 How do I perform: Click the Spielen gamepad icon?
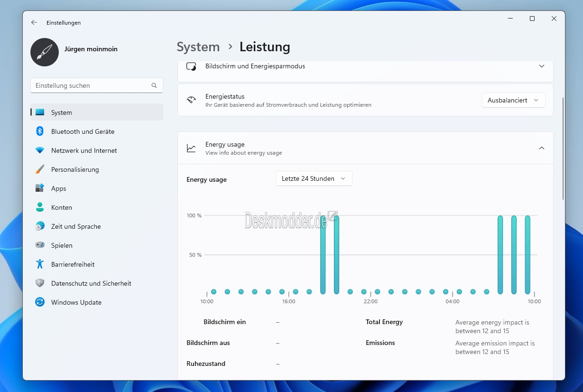40,245
